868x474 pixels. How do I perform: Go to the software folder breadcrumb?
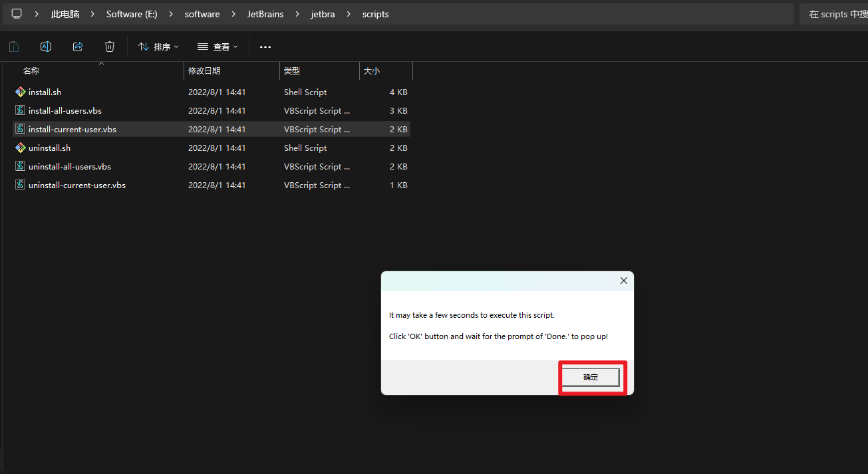click(x=202, y=14)
